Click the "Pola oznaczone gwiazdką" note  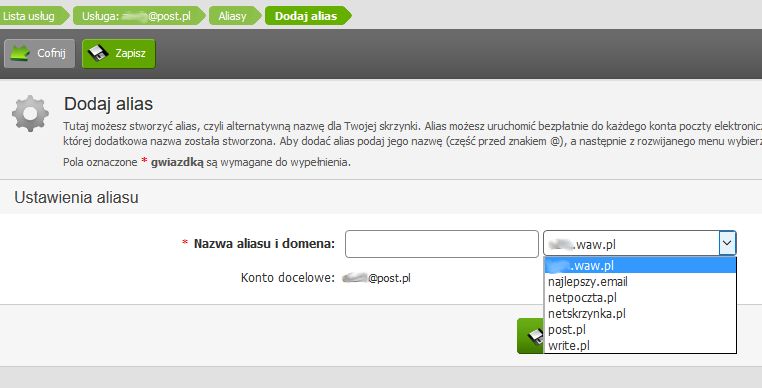(x=207, y=162)
